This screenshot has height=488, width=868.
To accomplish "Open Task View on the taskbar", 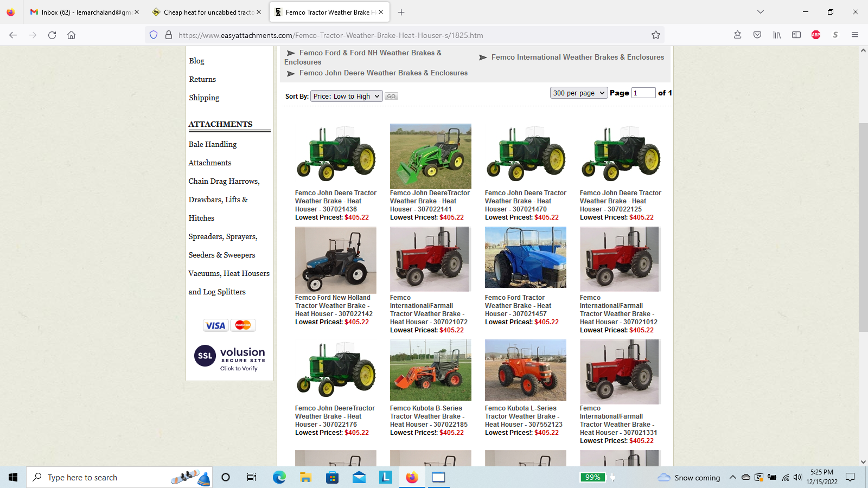I will [x=252, y=477].
